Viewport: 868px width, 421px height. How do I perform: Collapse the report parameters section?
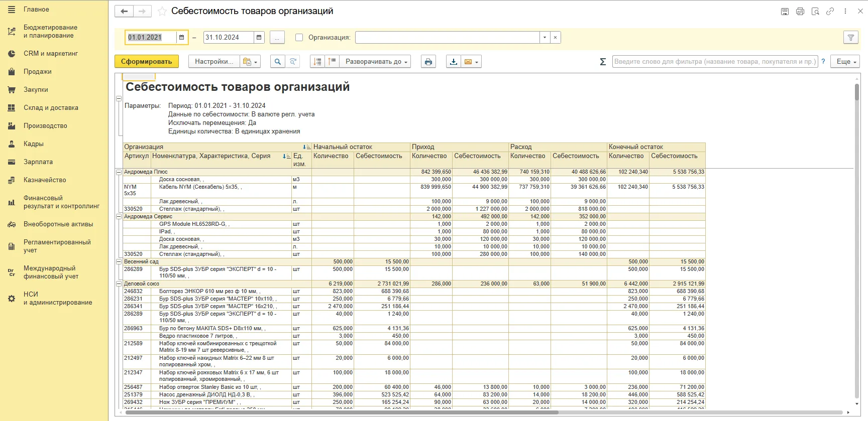coord(119,99)
